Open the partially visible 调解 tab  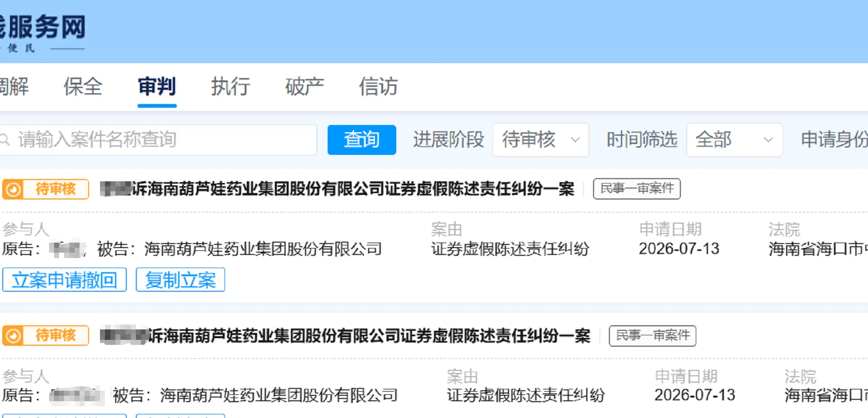[14, 86]
